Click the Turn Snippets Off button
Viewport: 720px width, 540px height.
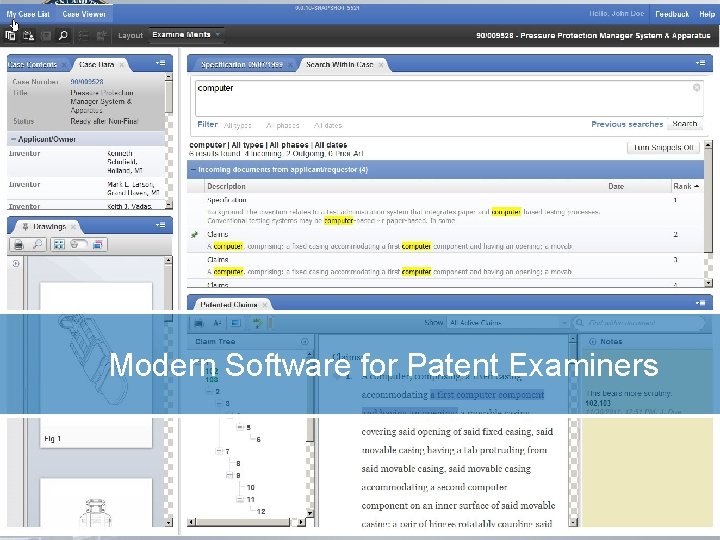click(663, 147)
